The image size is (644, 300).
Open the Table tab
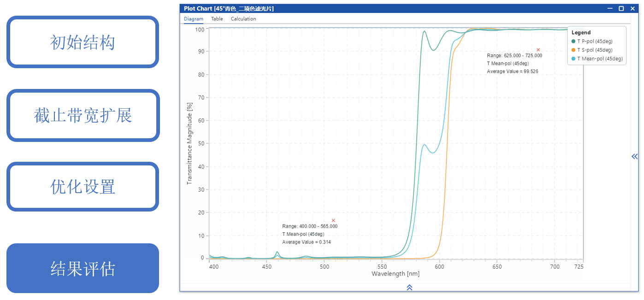217,19
